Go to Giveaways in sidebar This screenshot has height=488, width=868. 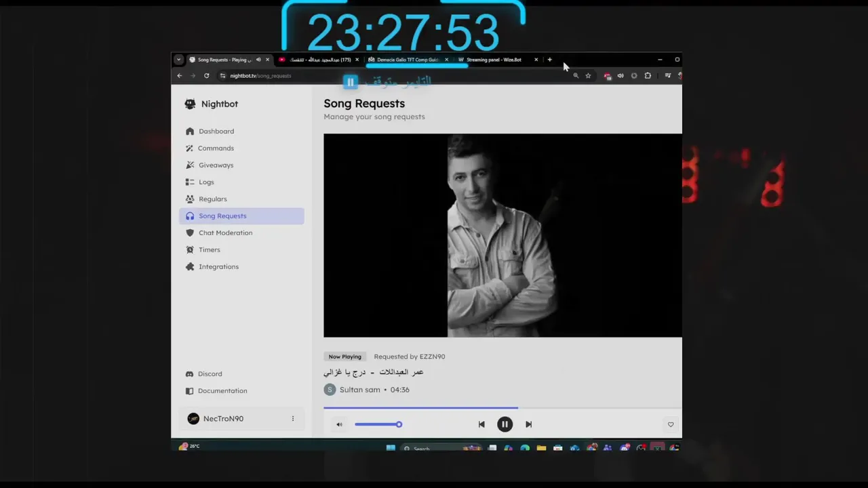click(x=241, y=165)
